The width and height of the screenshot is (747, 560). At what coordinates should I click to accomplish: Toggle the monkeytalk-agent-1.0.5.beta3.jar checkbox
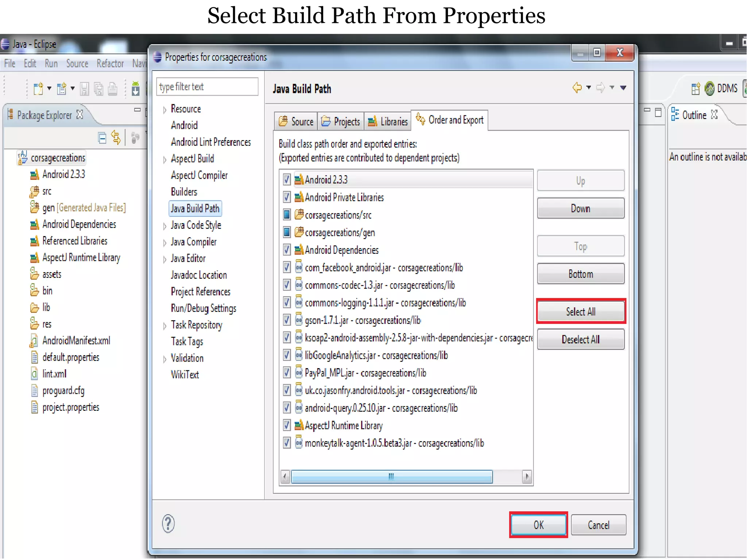(287, 443)
